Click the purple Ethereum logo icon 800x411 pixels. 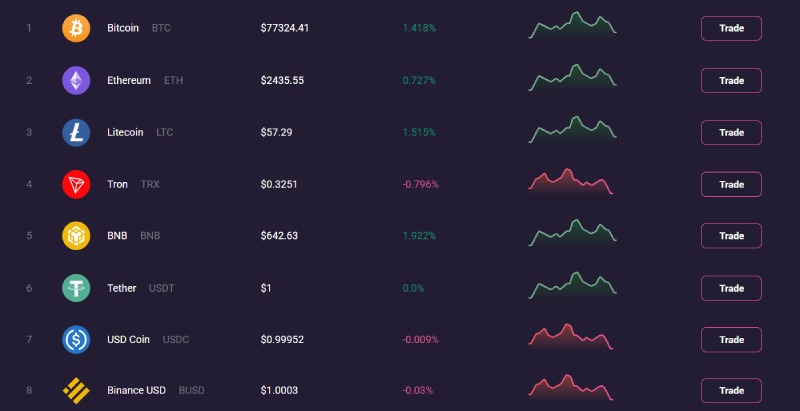[x=76, y=80]
